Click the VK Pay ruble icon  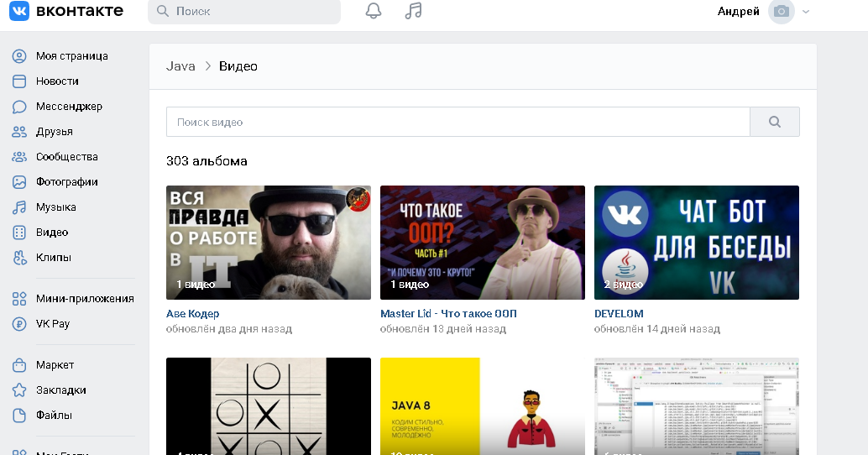19,324
